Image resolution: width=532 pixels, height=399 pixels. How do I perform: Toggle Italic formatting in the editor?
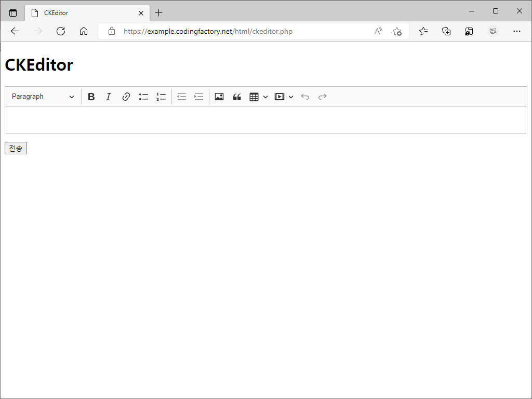pyautogui.click(x=108, y=97)
